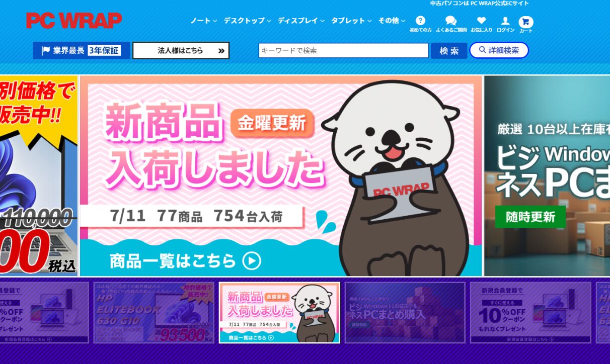Open the 業界最長 3年保証 warranty link

tap(82, 50)
